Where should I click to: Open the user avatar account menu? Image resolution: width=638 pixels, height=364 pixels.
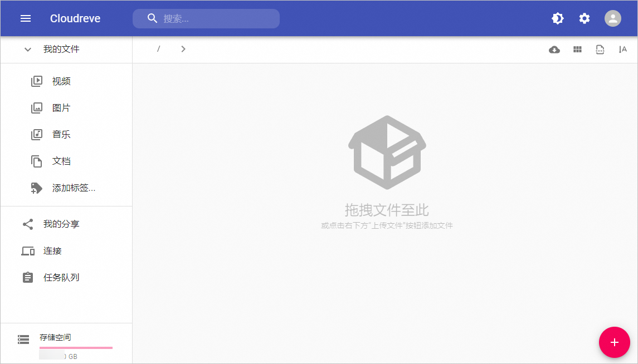coord(612,18)
